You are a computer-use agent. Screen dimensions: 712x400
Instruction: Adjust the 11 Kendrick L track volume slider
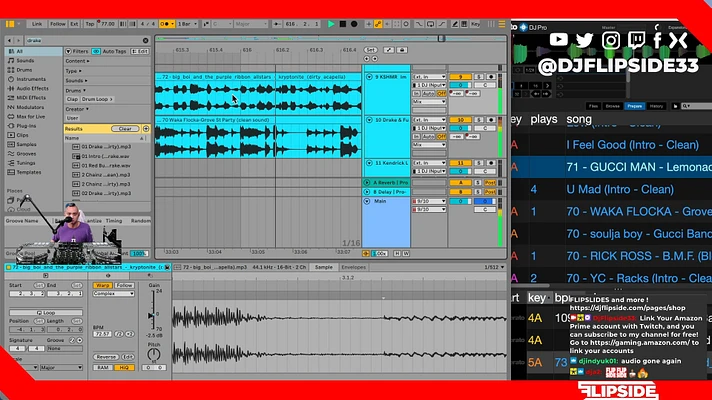tap(460, 171)
